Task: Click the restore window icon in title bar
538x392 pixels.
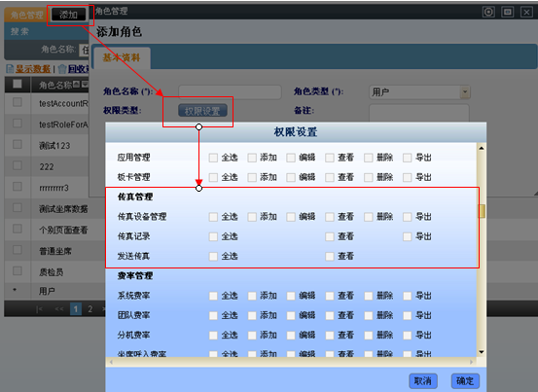Action: (508, 12)
